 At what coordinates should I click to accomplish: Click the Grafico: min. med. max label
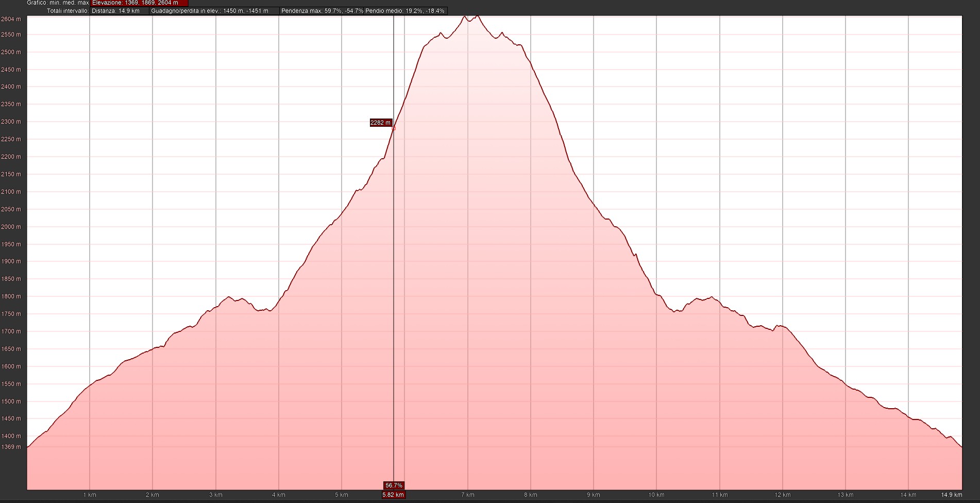pyautogui.click(x=58, y=3)
